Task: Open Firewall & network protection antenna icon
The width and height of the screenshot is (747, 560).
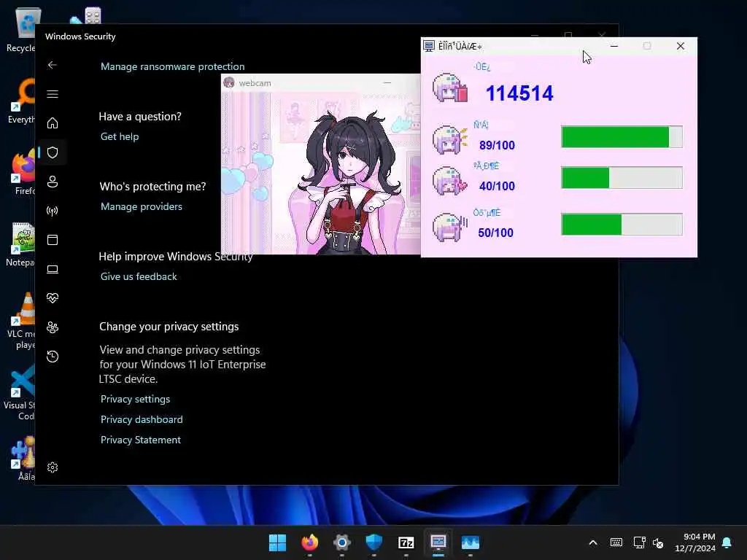Action: point(53,211)
